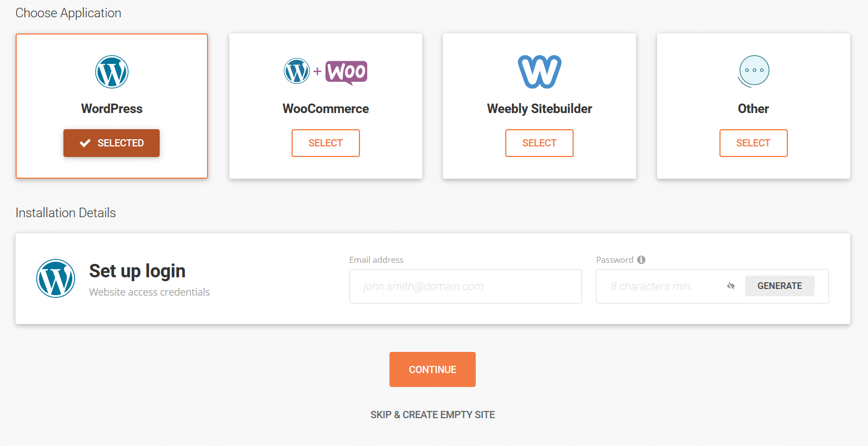868x446 pixels.
Task: Click the checkmark on the Selected button
Action: 85,143
